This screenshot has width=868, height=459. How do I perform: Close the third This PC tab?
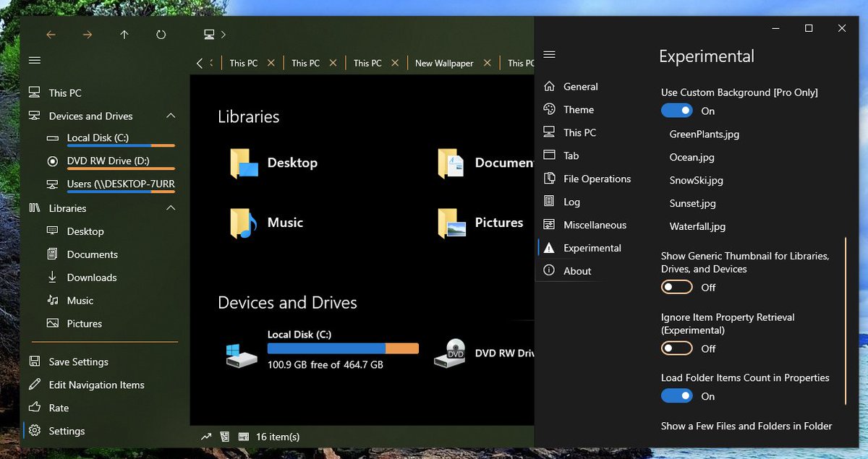(x=396, y=63)
